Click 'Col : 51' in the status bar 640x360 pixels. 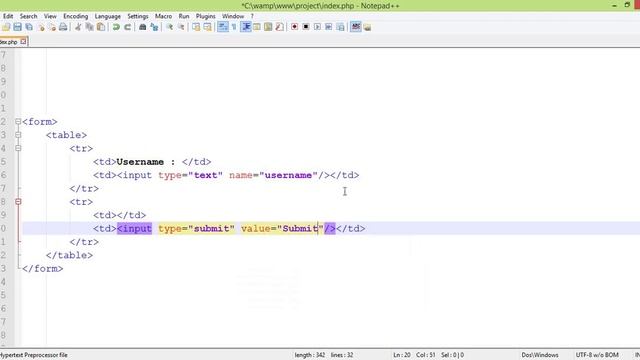tap(426, 355)
